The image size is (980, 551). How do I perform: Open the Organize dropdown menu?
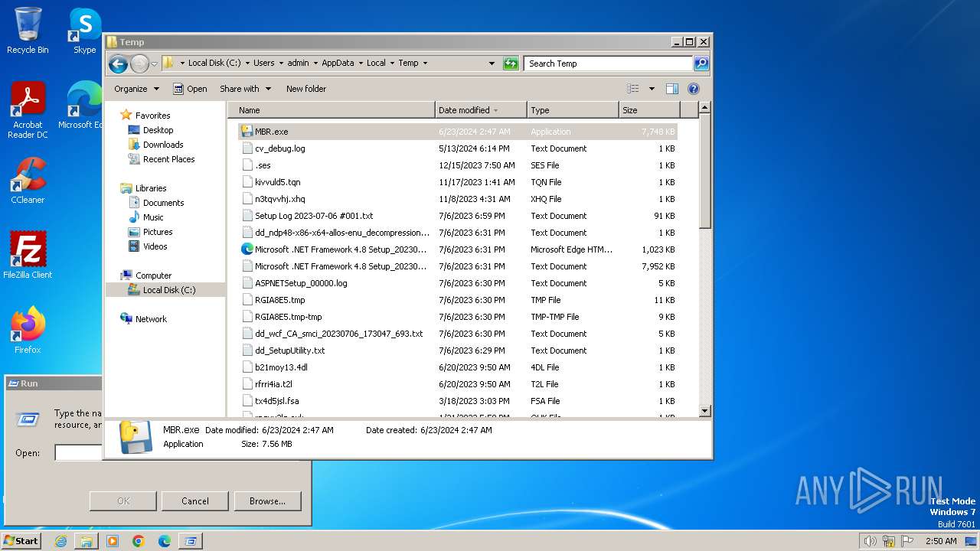point(136,89)
